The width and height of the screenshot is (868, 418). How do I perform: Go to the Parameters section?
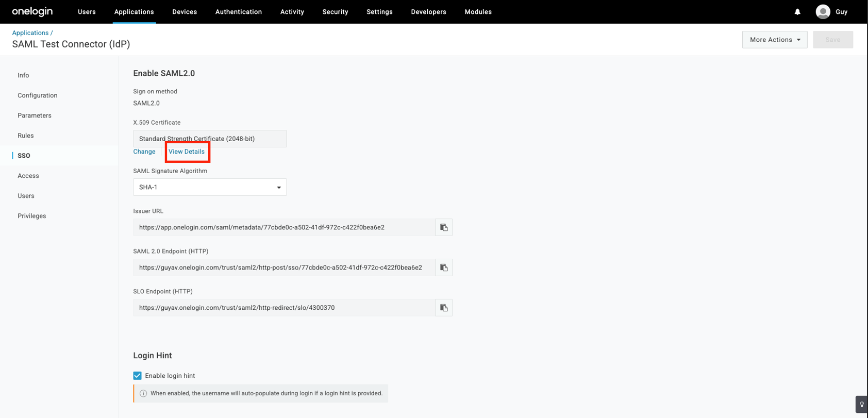click(x=35, y=115)
